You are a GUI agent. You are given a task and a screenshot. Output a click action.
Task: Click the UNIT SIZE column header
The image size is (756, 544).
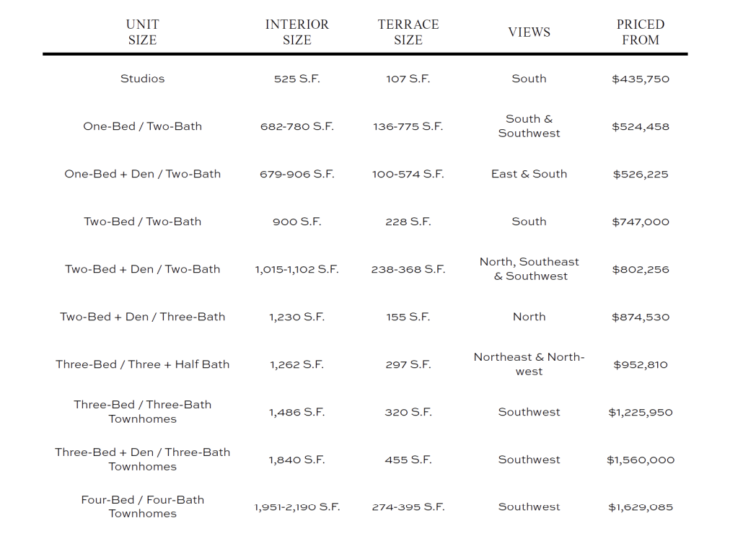(x=142, y=32)
